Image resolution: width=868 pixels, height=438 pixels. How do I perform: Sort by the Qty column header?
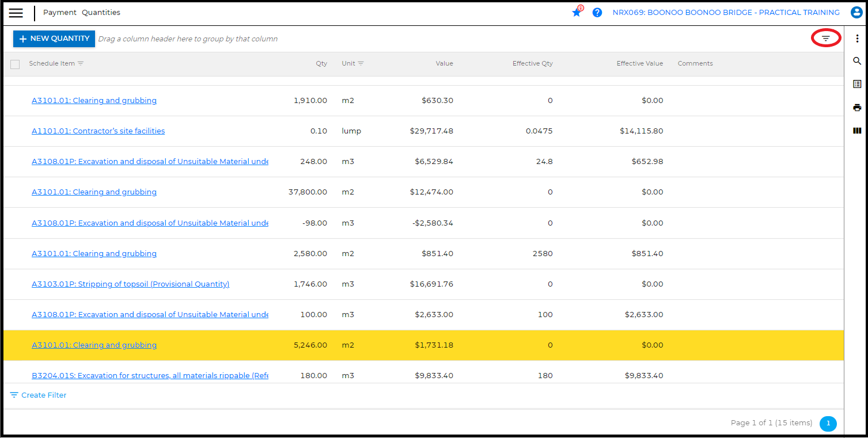(321, 64)
